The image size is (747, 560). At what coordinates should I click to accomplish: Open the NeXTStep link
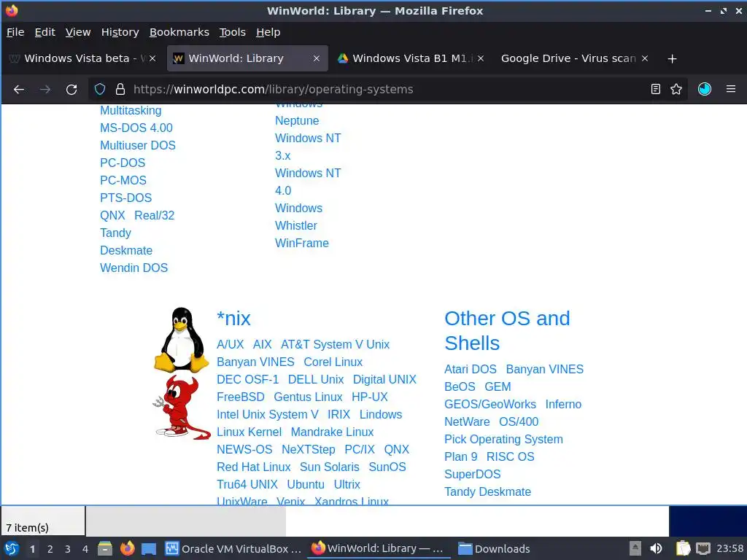tap(309, 449)
